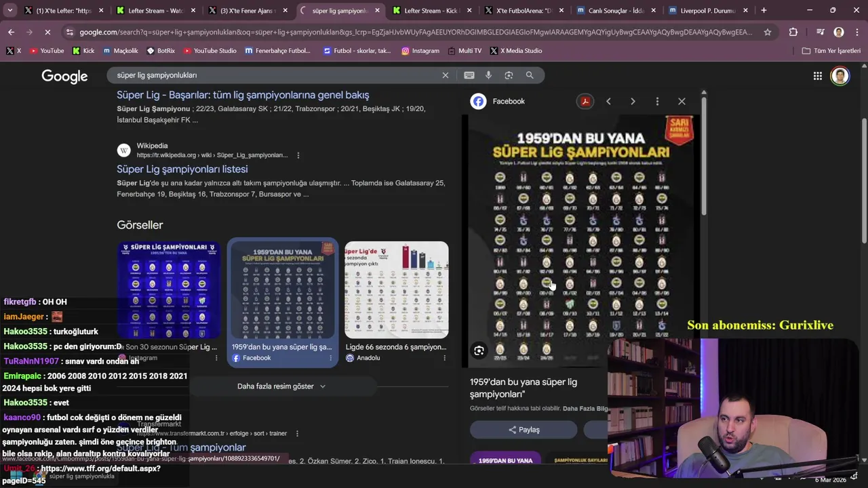Screen dimensions: 868x488
Task: Open the Chrome profile avatar in the toolbar
Action: coord(839,32)
